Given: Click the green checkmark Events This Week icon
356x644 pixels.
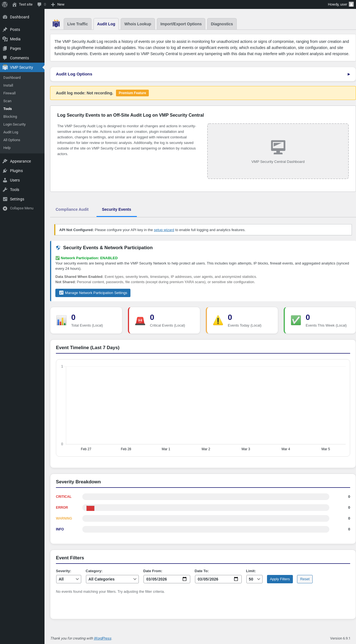Looking at the screenshot, I should click(296, 320).
